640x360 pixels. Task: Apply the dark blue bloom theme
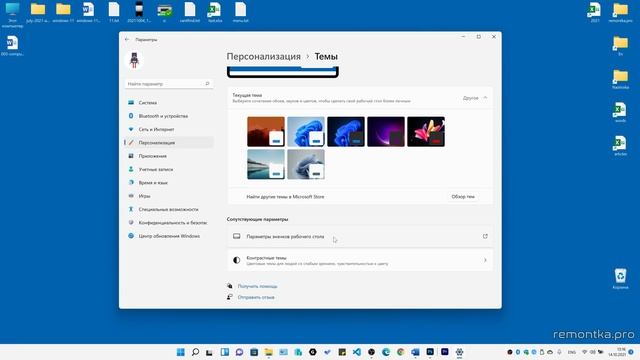(346, 131)
